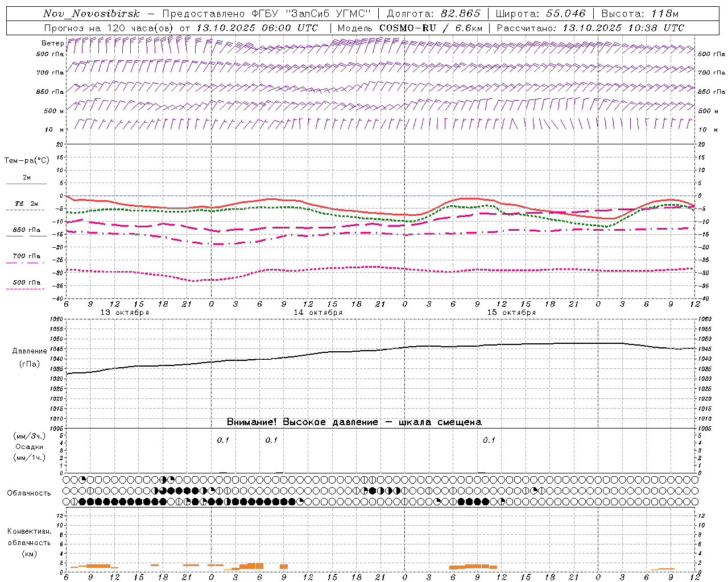Viewport: 728px width, 582px height.
Task: Click 1060 on the left pressure axis
Action: 56,319
